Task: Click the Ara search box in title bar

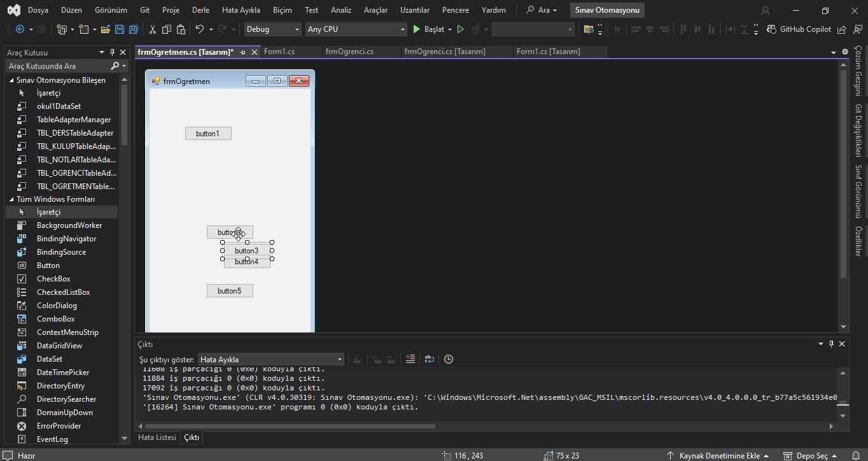Action: pyautogui.click(x=542, y=10)
